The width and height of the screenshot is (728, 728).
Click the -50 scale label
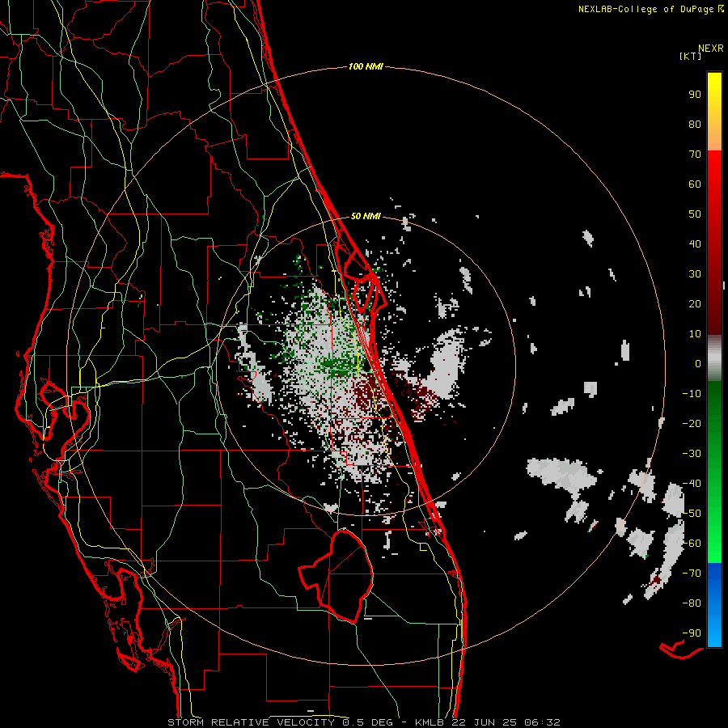click(692, 514)
